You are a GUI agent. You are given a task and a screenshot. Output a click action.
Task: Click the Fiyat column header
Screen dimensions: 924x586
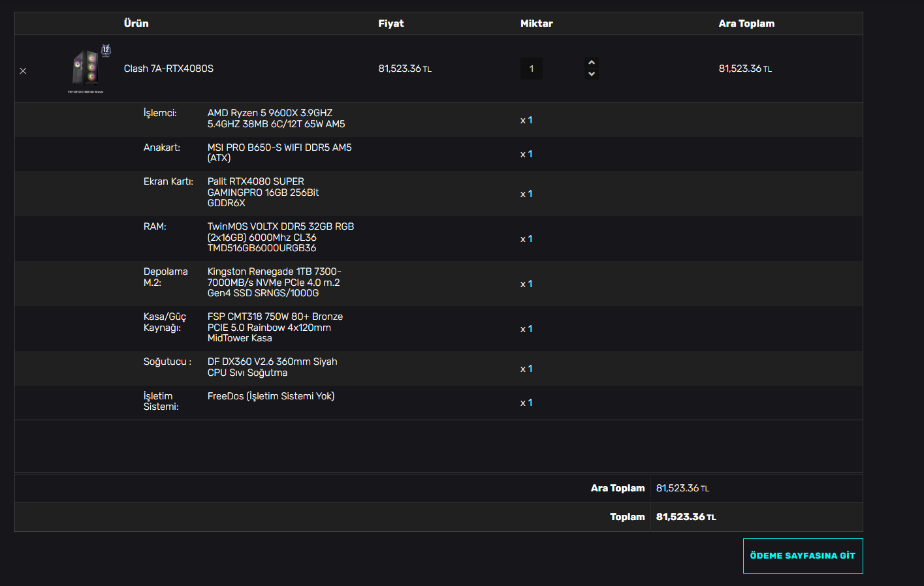391,23
